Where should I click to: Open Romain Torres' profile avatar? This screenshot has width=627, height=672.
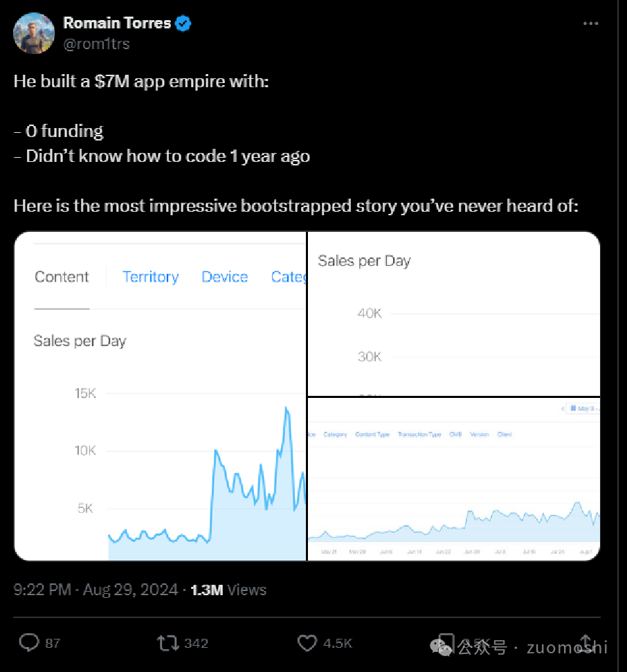coord(34,33)
